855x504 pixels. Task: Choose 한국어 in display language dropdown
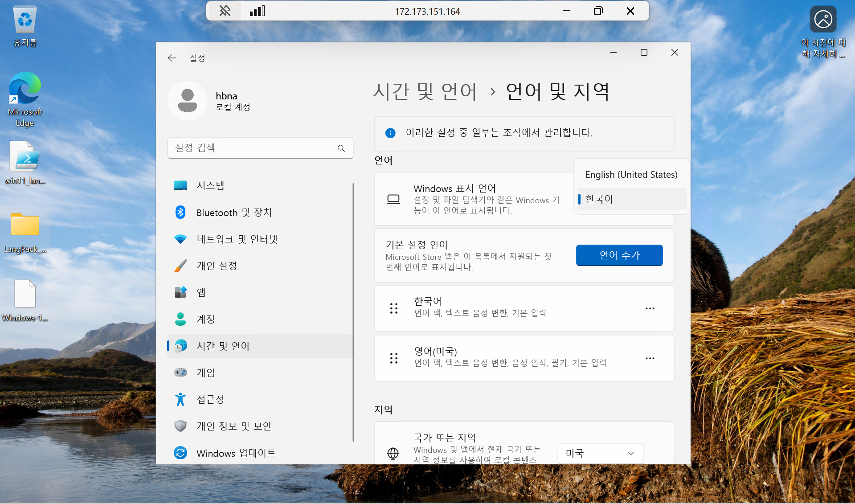click(631, 199)
